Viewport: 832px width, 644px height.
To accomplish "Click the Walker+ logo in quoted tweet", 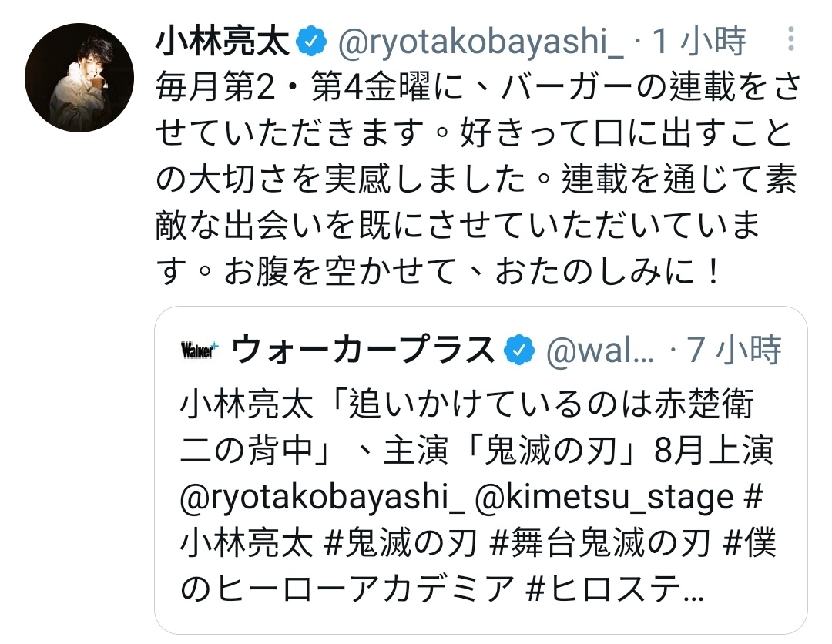I will [200, 350].
